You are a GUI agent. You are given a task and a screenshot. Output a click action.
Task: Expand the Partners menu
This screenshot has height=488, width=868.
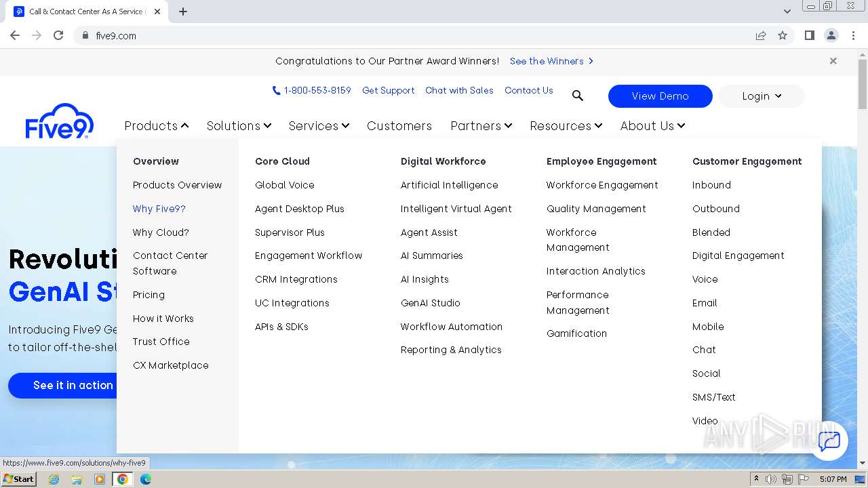(481, 126)
